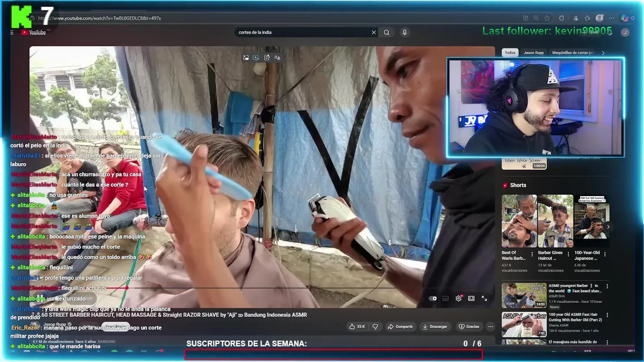The width and height of the screenshot is (644, 362).
Task: Run the search with the magnifier button
Action: click(x=386, y=32)
